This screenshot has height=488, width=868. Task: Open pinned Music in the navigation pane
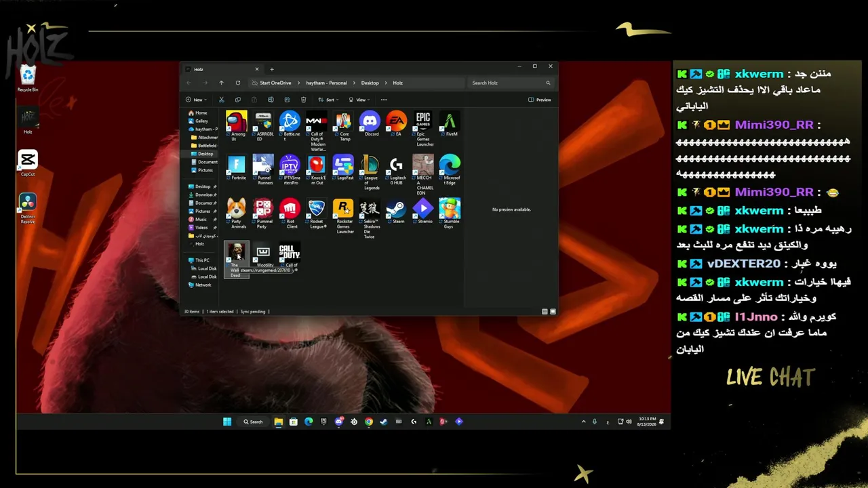tap(201, 220)
